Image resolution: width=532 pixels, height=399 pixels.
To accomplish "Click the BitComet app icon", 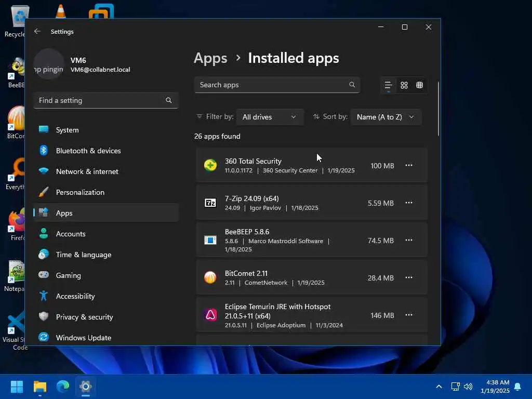I will (210, 277).
